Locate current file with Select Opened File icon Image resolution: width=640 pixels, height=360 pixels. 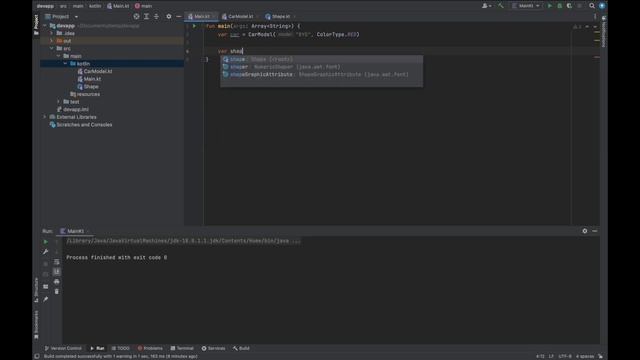click(x=136, y=16)
